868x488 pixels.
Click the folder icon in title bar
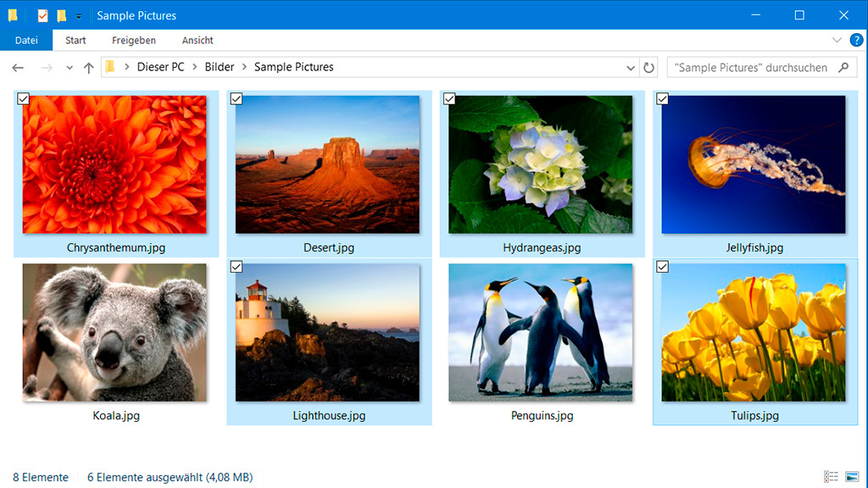coord(13,15)
